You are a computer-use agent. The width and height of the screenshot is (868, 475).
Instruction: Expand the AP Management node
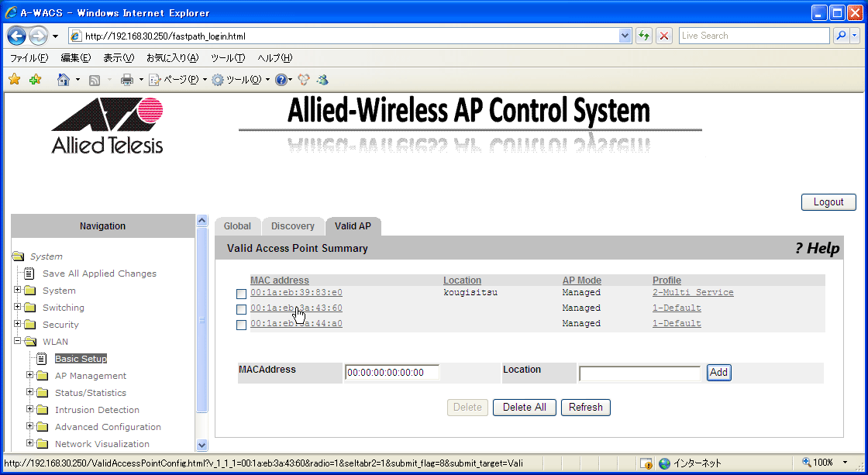(x=30, y=375)
